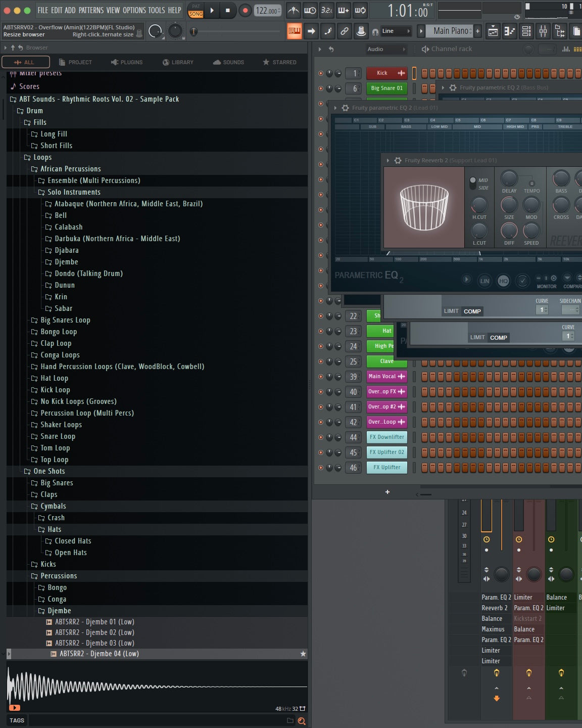Mute the Kick channel using its green LED
This screenshot has height=728, width=582.
click(320, 73)
